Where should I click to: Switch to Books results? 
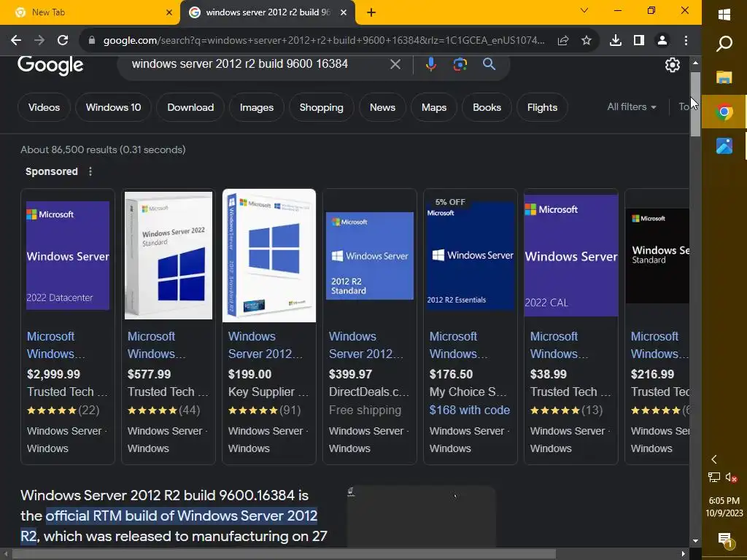pos(487,108)
